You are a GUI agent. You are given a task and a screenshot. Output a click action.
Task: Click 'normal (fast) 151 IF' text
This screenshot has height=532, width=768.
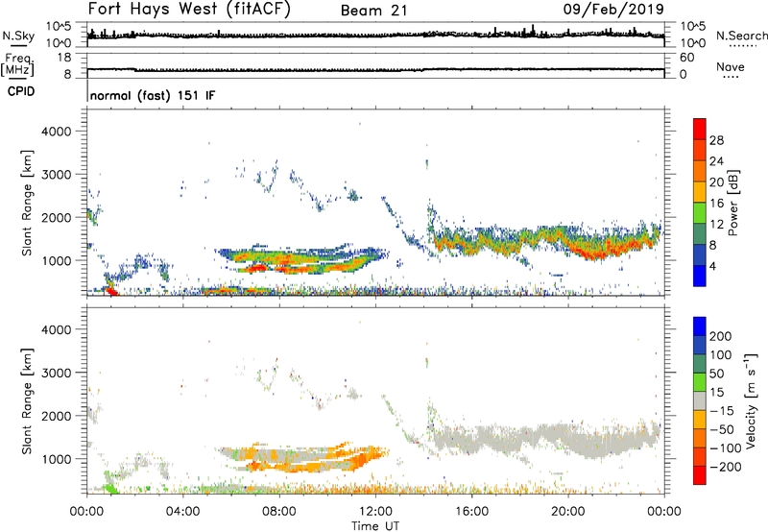(153, 95)
